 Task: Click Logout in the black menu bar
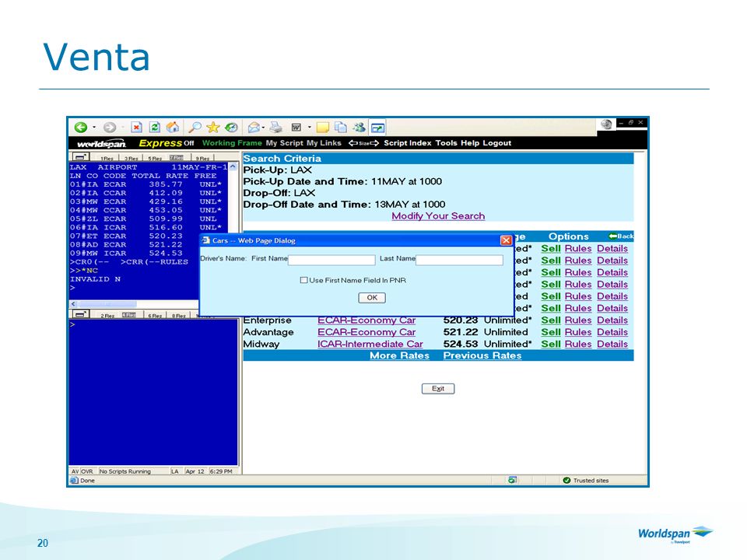pos(497,143)
